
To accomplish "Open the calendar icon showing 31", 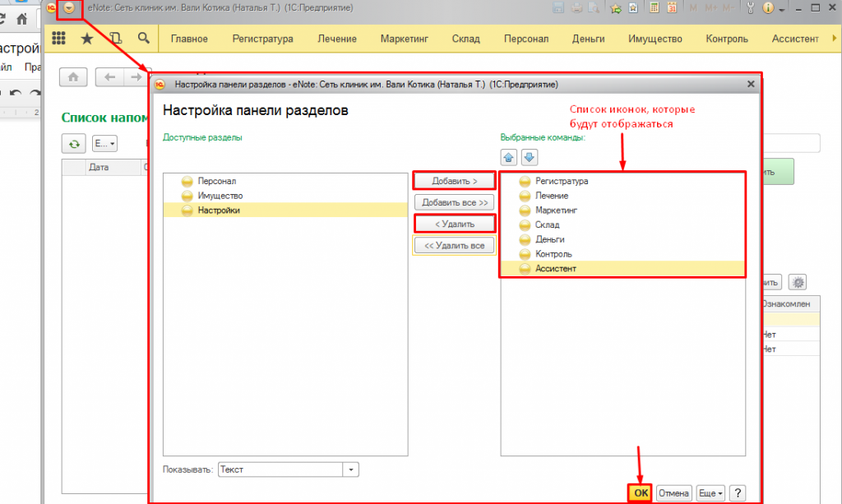I will tap(672, 8).
